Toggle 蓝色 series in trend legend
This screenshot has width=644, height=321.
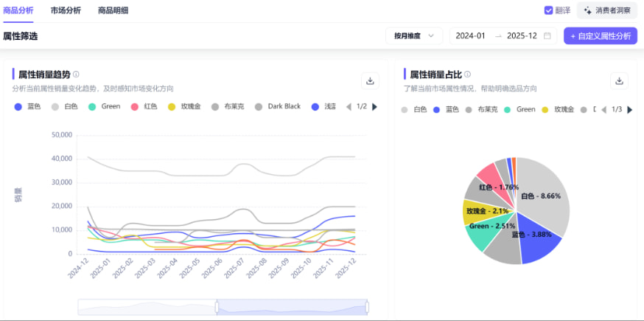(27, 106)
